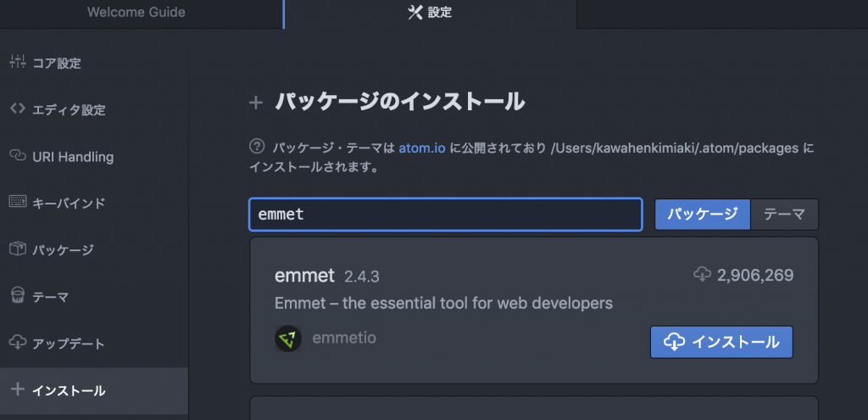Click the 2,906,269 download count

[x=755, y=275]
